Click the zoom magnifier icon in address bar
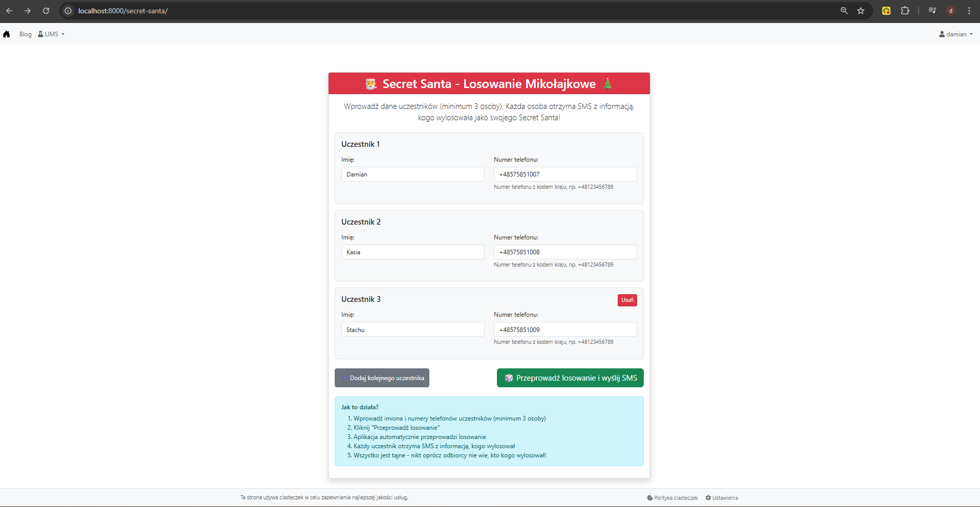The image size is (980, 507). point(844,11)
